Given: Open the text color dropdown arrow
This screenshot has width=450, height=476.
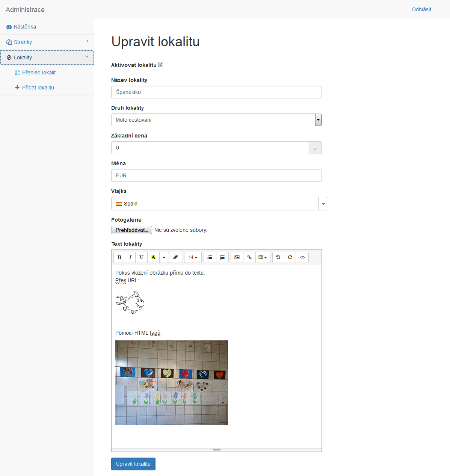Looking at the screenshot, I should 164,257.
